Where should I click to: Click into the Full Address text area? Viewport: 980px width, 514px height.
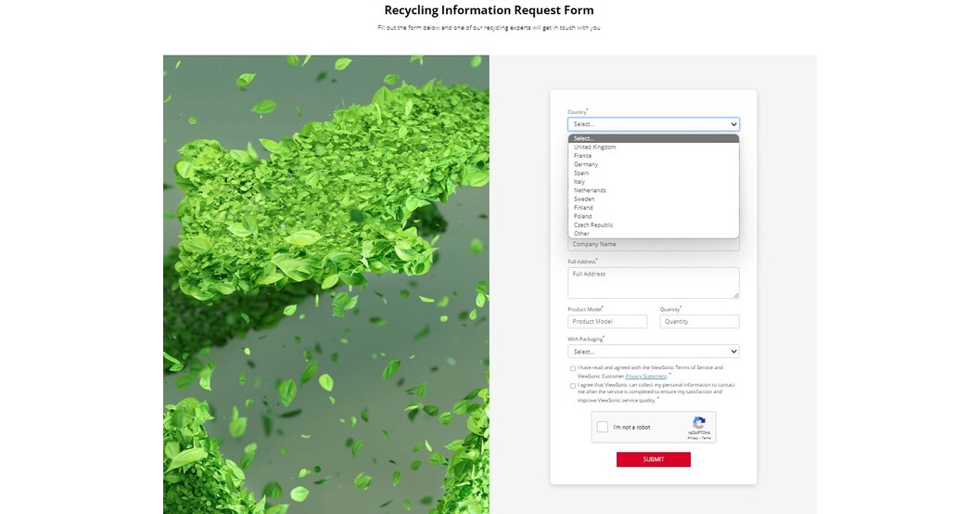pyautogui.click(x=653, y=283)
